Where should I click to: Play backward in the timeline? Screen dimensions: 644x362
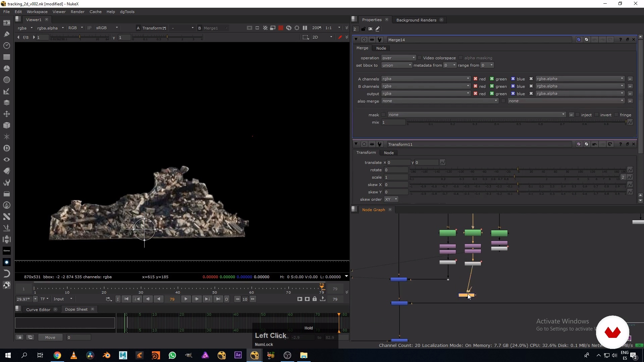pos(158,299)
